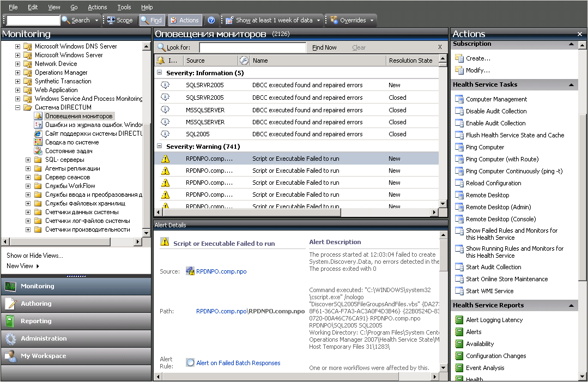
Task: Open Administration workspace
Action: [x=76, y=338]
